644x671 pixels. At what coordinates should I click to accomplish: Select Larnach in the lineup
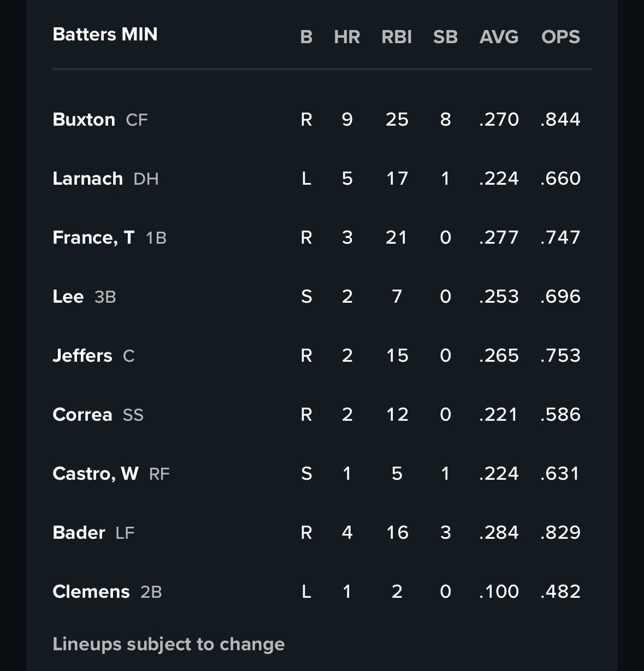click(x=88, y=179)
